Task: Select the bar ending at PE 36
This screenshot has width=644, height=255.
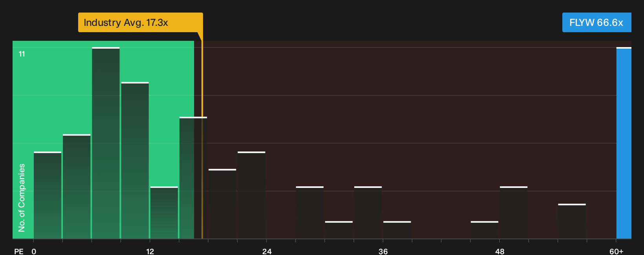Action: click(x=368, y=212)
